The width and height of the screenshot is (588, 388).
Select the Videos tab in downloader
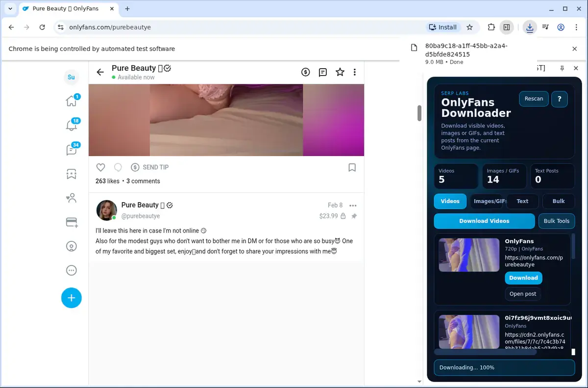450,201
